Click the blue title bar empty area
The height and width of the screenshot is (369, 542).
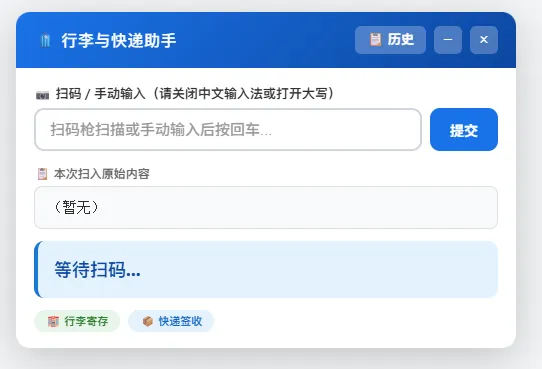click(263, 40)
